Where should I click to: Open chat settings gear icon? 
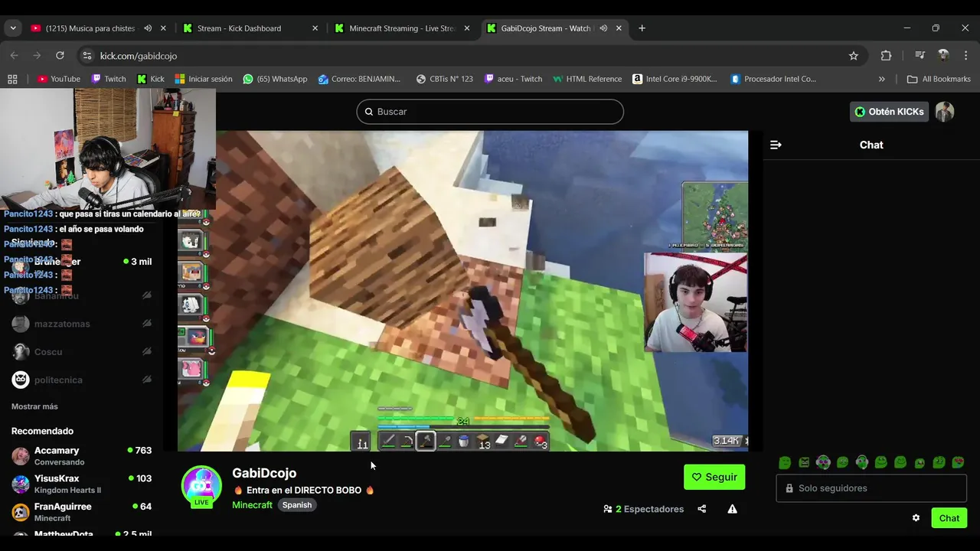[x=916, y=518]
